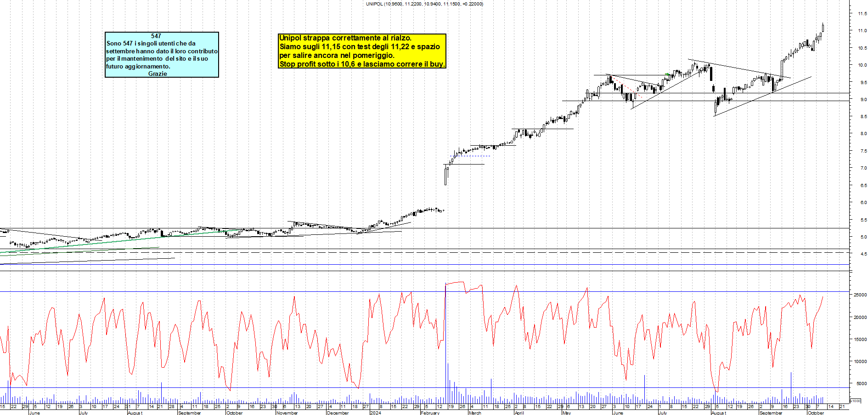
Task: Click the 9.0 price axis label
Action: pyautogui.click(x=863, y=99)
